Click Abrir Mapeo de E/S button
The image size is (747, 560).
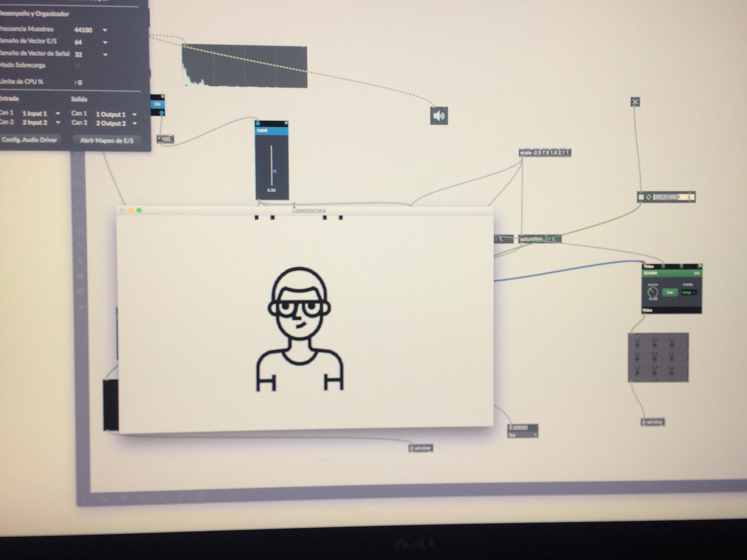click(x=107, y=140)
